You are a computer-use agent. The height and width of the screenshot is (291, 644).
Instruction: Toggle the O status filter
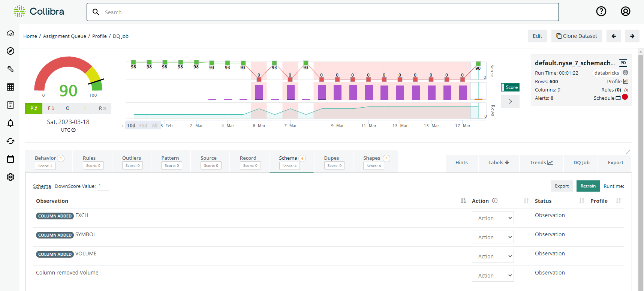(68, 108)
